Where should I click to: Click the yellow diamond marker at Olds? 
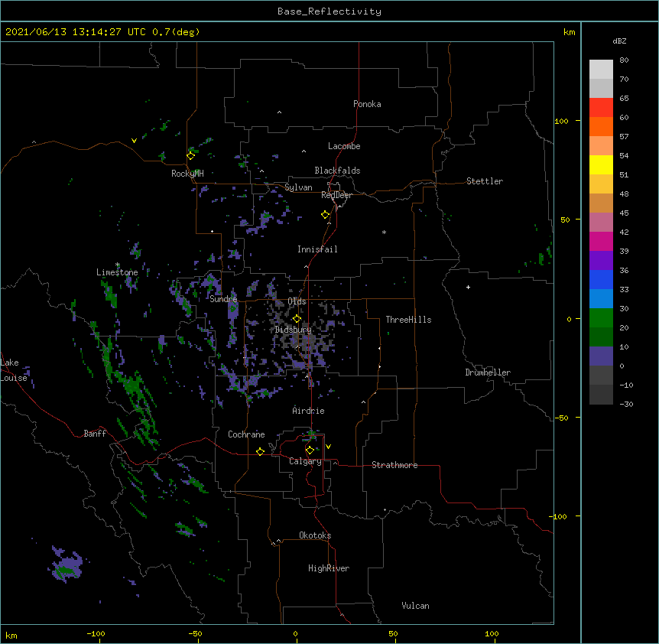(297, 319)
